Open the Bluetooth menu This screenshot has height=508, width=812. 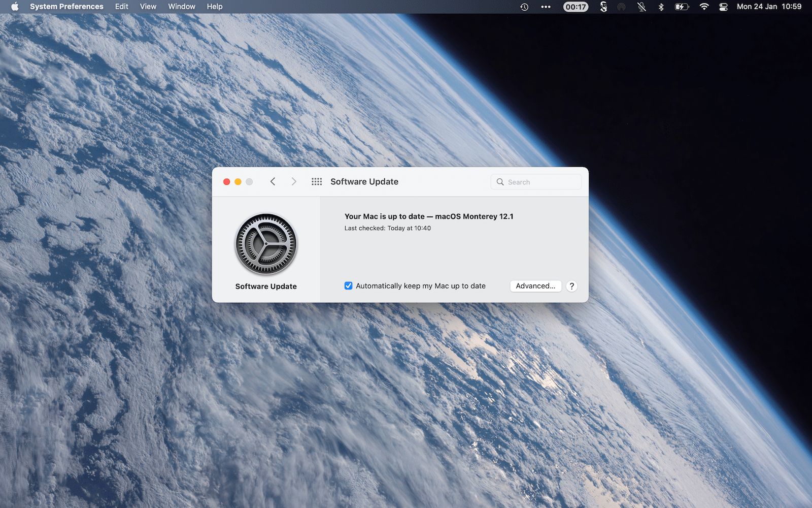[x=661, y=7]
